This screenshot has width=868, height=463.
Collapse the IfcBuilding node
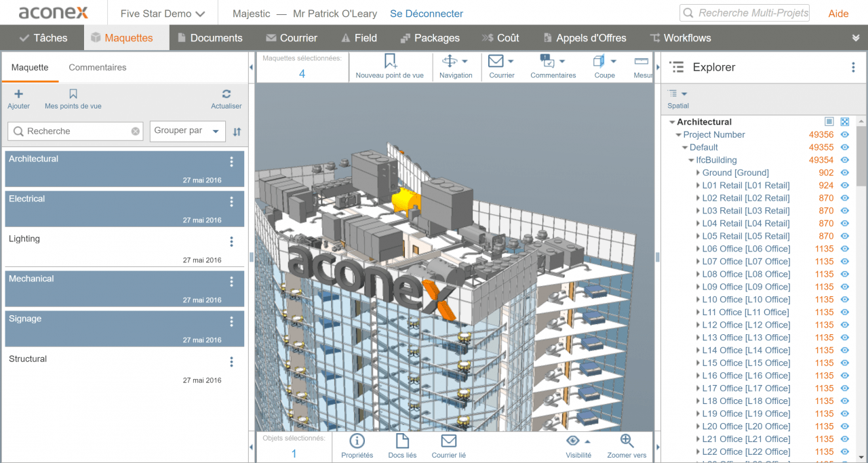coord(692,161)
